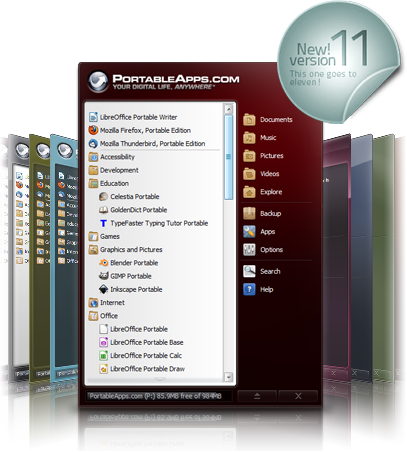Screen dimensions: 407x452
Task: Click the GIMP Portable icon
Action: (x=103, y=276)
